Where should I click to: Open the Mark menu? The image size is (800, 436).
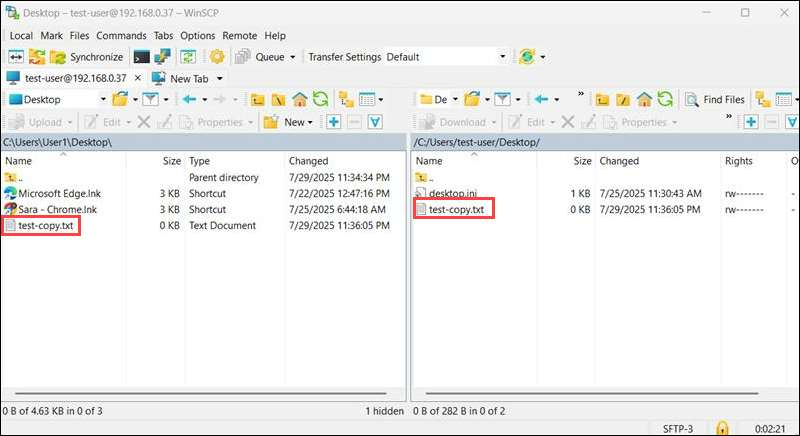point(52,36)
